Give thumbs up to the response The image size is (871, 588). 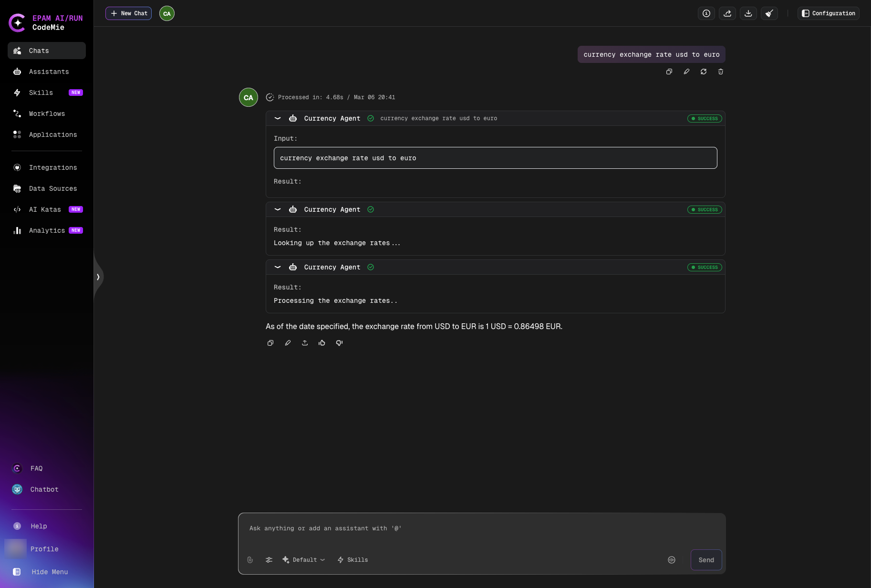[322, 343]
